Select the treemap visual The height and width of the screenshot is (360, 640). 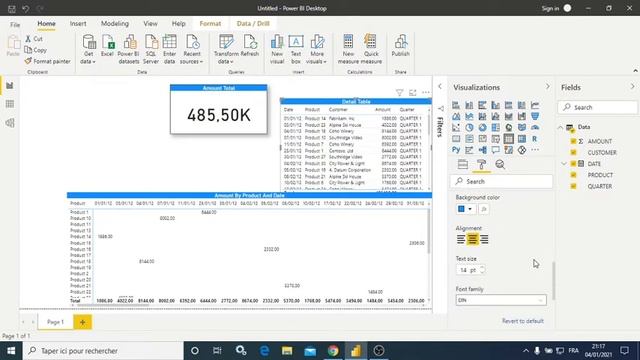point(496,128)
